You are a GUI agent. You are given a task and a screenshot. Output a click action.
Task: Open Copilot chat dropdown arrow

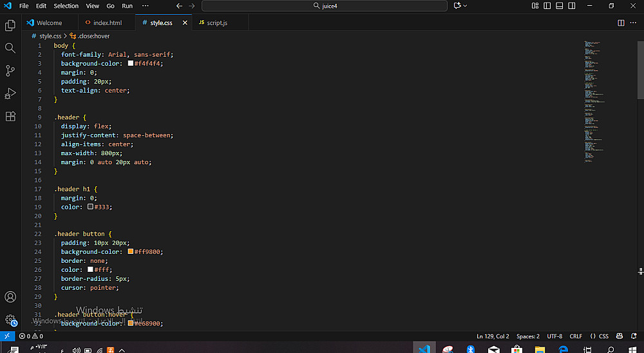465,6
